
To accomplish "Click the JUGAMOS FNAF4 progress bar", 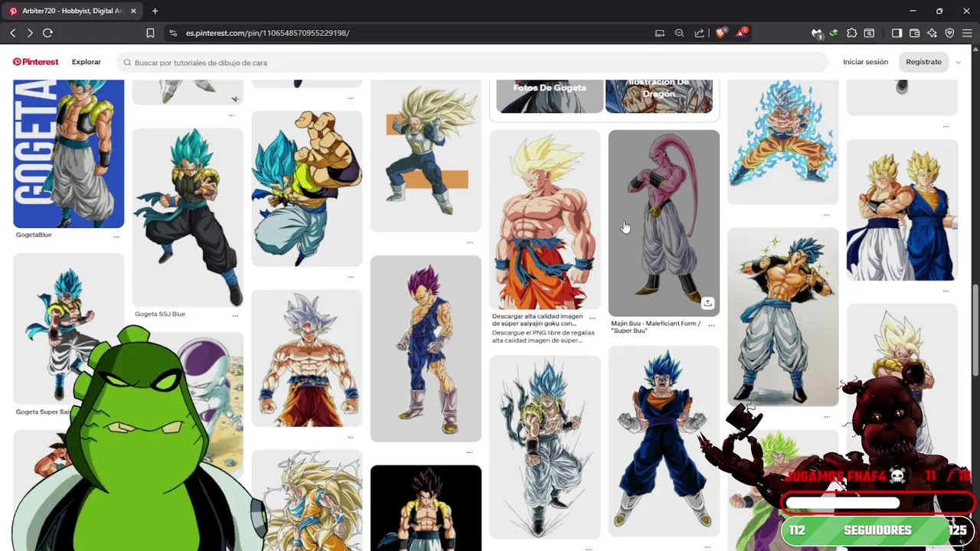I will pyautogui.click(x=877, y=503).
